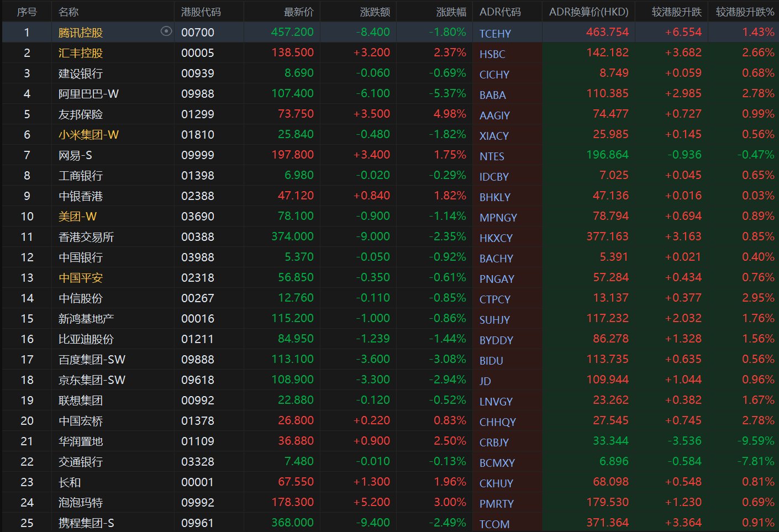The image size is (779, 532).
Task: Click ADR code TCEHY
Action: pyautogui.click(x=495, y=34)
